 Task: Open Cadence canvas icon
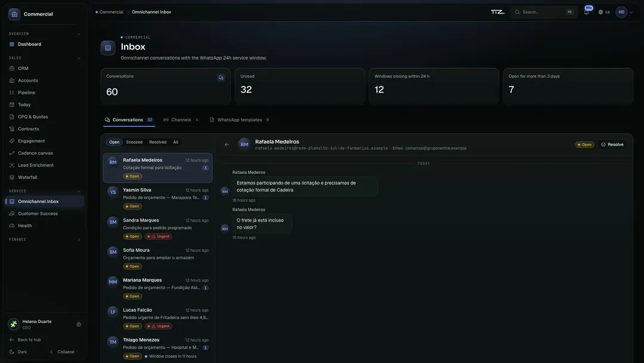pyautogui.click(x=12, y=153)
